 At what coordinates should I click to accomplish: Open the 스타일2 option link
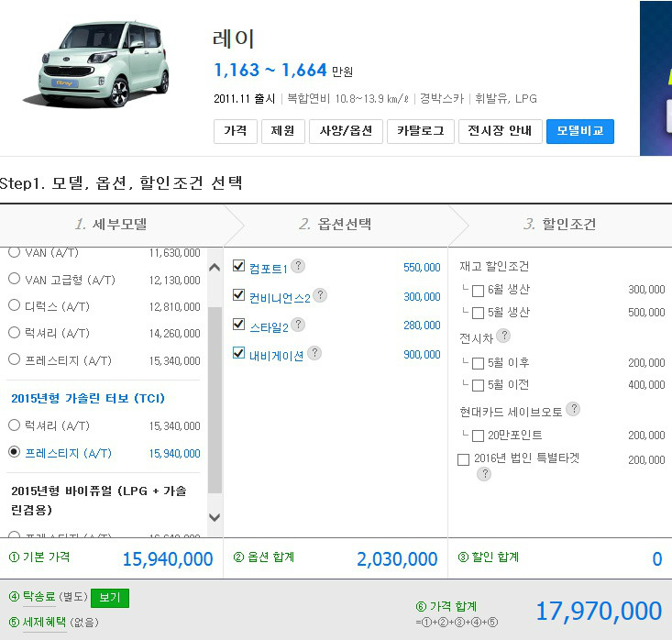pos(269,327)
